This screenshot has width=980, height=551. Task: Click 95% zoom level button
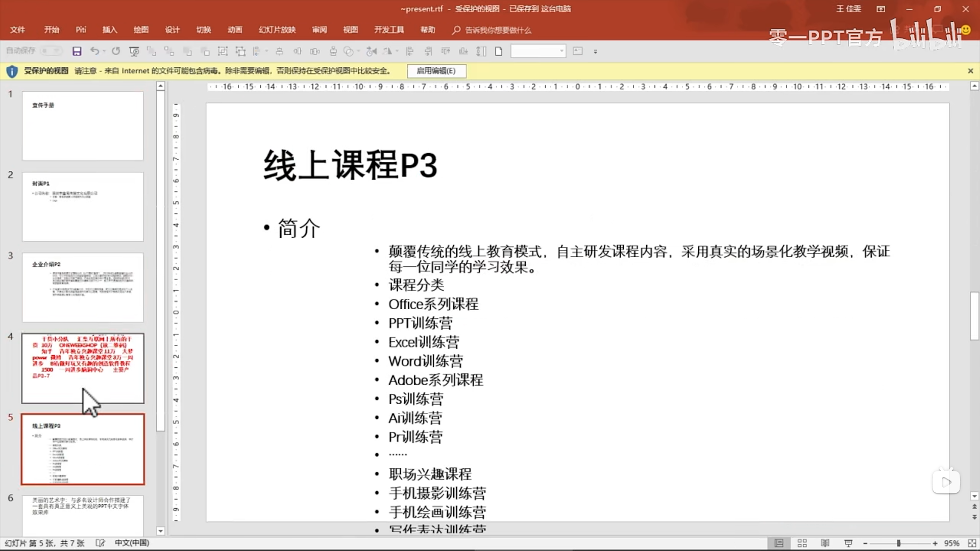click(951, 543)
